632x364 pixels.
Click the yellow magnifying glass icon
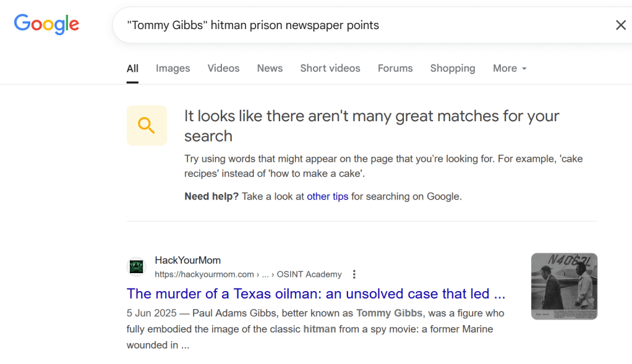[147, 125]
